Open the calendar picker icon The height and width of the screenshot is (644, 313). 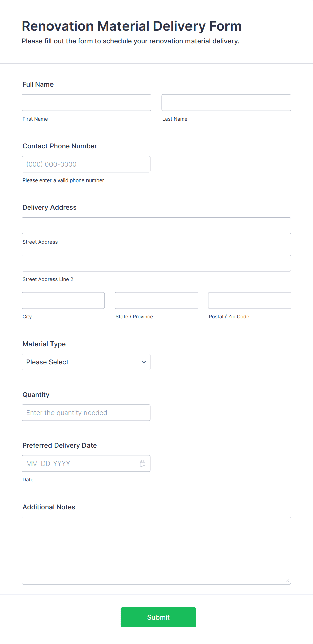(143, 464)
